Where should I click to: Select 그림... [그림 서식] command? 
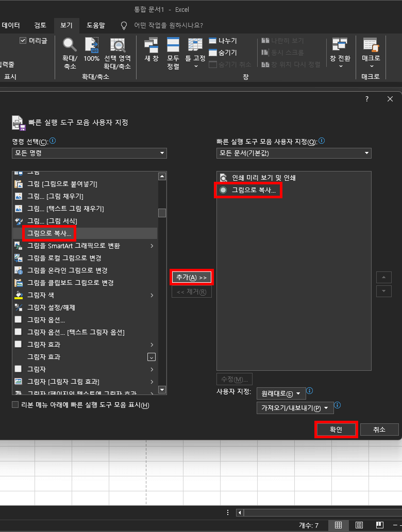tap(85, 221)
